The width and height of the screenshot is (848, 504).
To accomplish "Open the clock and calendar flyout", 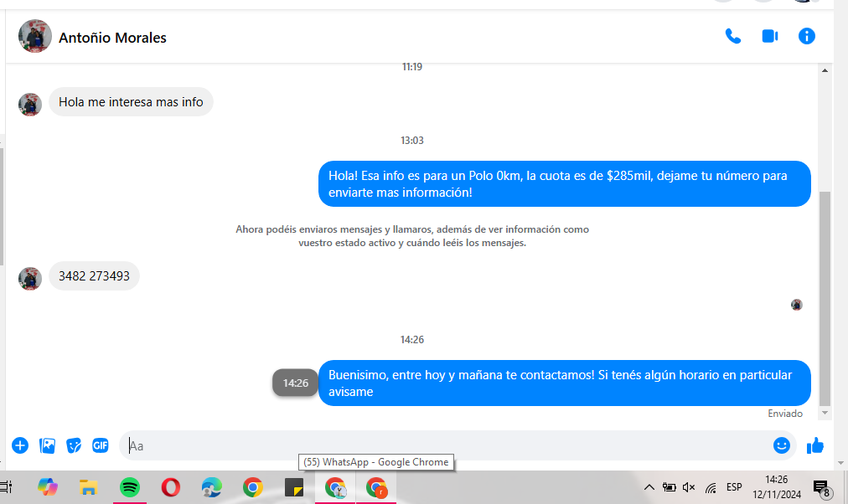I will (x=777, y=486).
